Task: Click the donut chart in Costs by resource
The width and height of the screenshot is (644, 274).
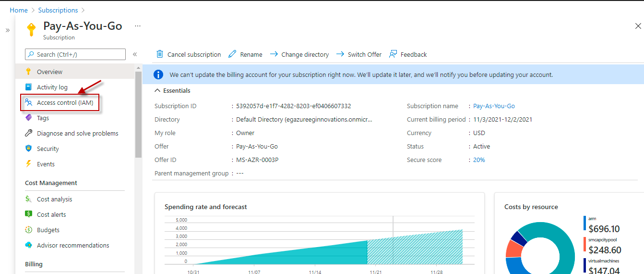Action: click(540, 249)
